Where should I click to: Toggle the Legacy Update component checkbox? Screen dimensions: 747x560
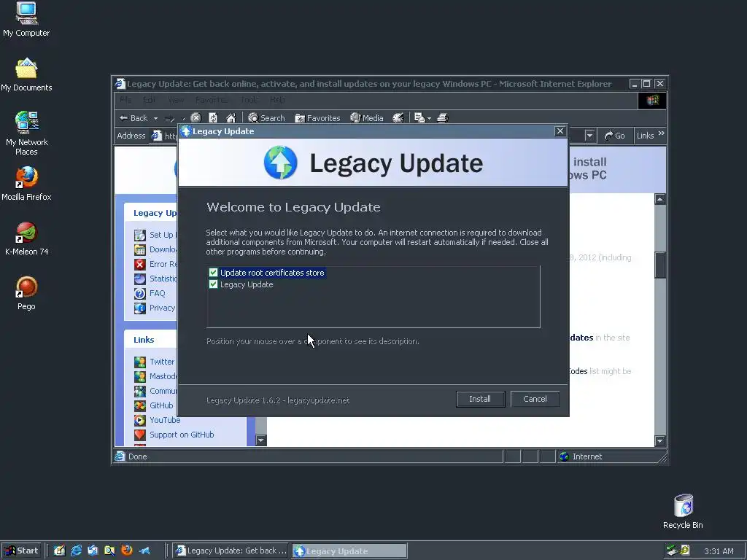pyautogui.click(x=213, y=284)
